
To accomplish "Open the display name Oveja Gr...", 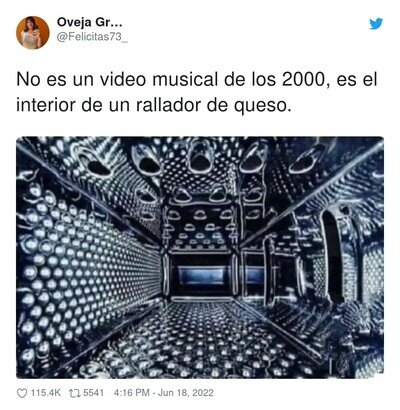I will coord(89,22).
